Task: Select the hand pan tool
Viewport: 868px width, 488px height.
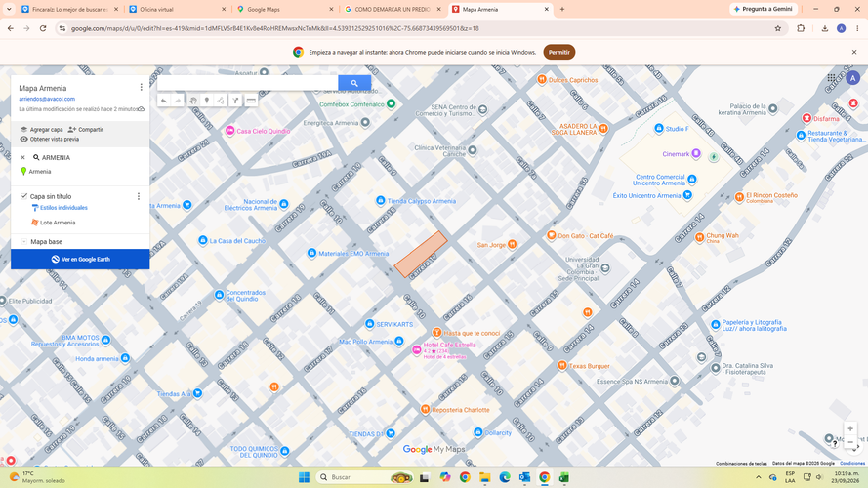Action: coord(193,101)
